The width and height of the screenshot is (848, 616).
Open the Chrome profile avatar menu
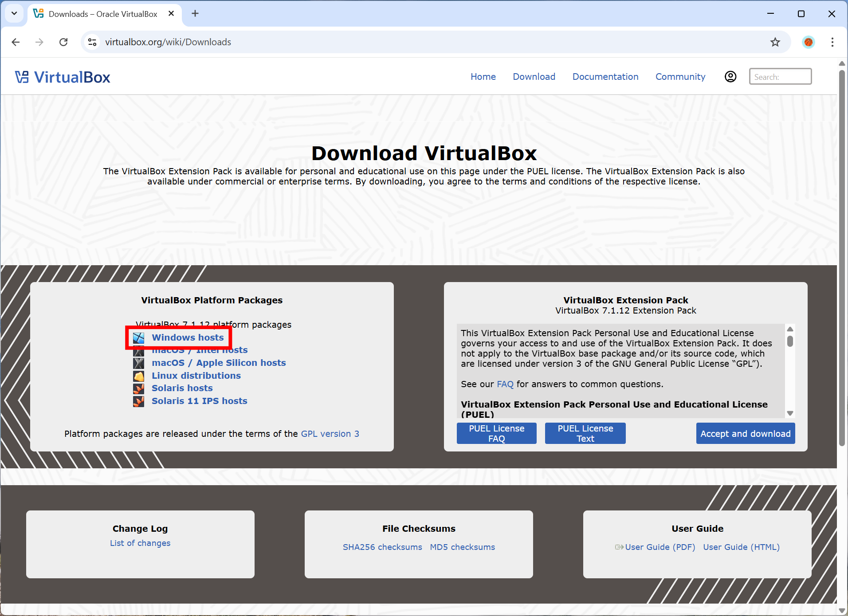(x=808, y=42)
